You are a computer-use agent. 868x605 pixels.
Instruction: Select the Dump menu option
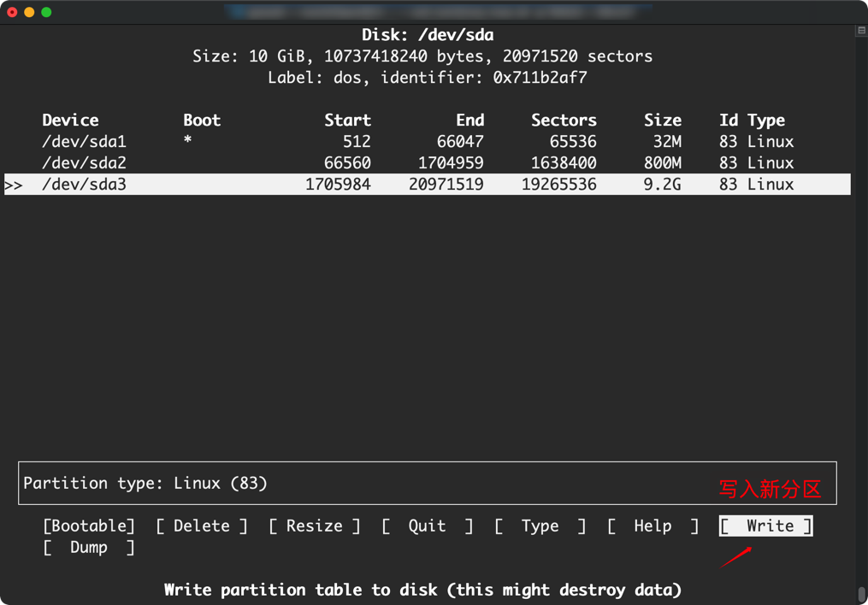coord(89,548)
